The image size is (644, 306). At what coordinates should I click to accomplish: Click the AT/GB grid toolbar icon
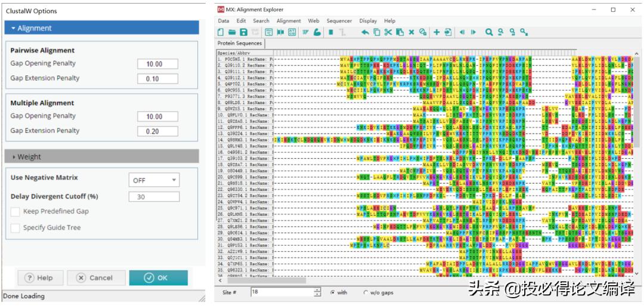coord(292,32)
